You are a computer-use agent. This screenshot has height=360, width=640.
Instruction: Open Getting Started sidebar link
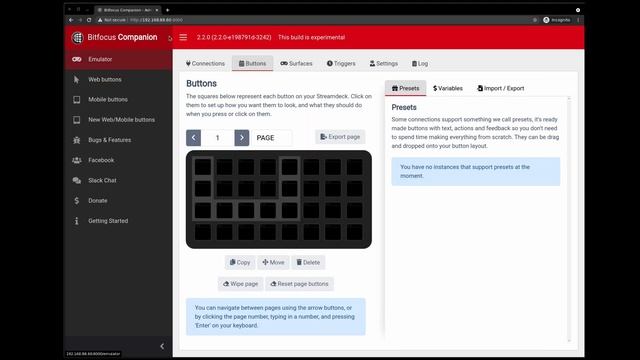118,221
